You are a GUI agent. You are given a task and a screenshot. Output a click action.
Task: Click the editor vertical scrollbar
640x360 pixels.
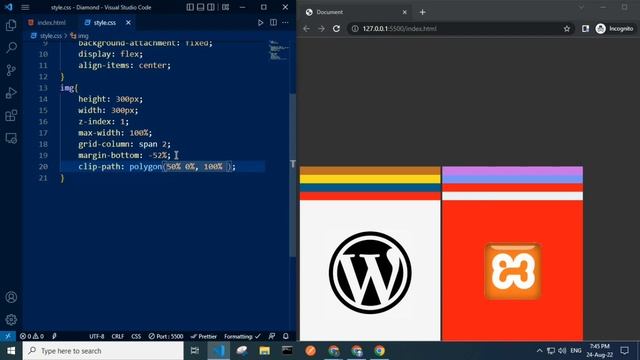tap(292, 176)
